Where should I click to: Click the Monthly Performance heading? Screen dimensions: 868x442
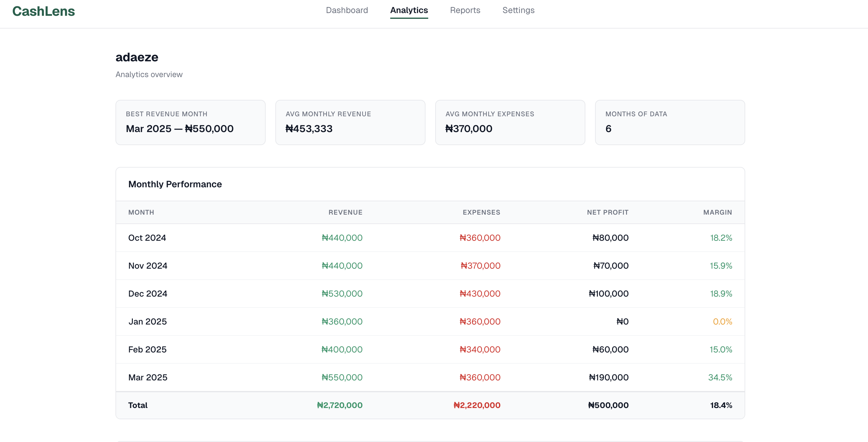175,184
